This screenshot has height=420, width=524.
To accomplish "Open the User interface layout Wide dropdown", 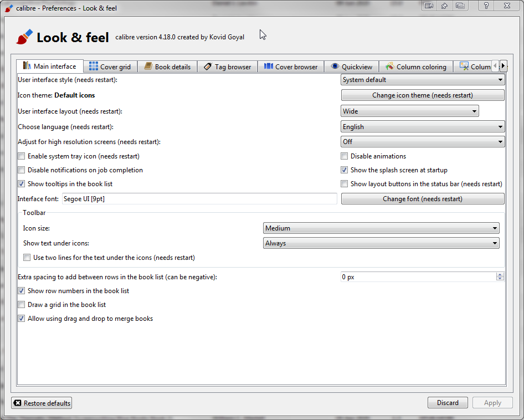I will tap(410, 111).
